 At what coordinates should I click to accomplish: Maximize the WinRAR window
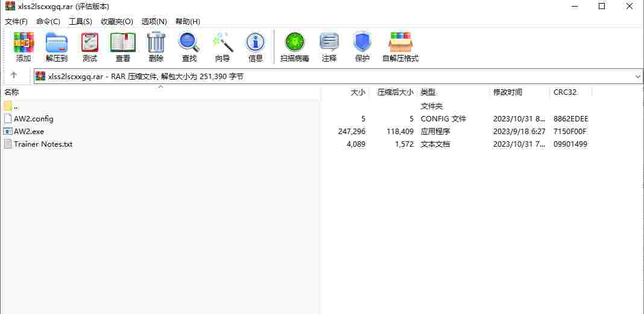click(x=602, y=6)
